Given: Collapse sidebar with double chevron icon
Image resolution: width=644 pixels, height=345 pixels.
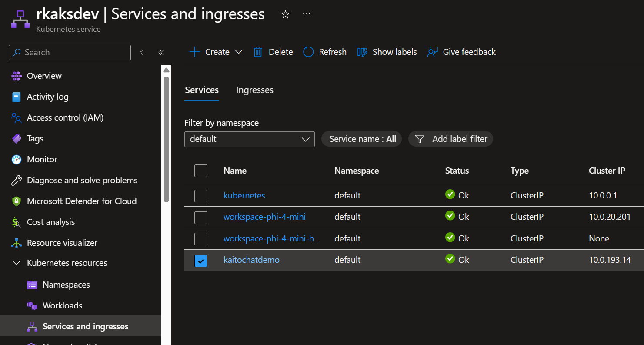Looking at the screenshot, I should click(161, 53).
